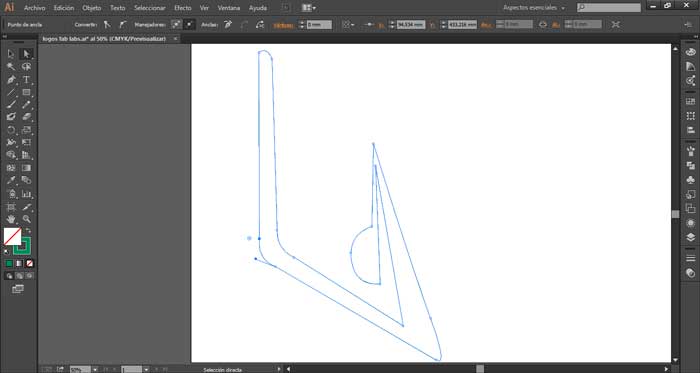Select the Blend tool
This screenshot has height=373, width=700.
(26, 181)
